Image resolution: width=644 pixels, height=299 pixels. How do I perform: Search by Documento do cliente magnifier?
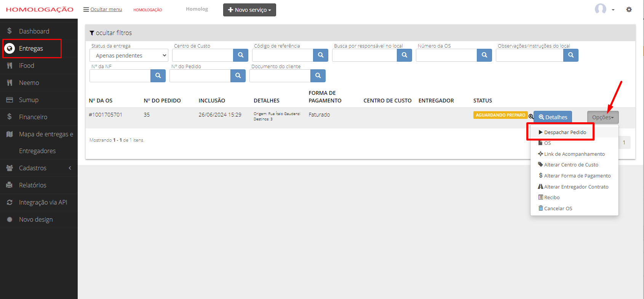(x=318, y=76)
